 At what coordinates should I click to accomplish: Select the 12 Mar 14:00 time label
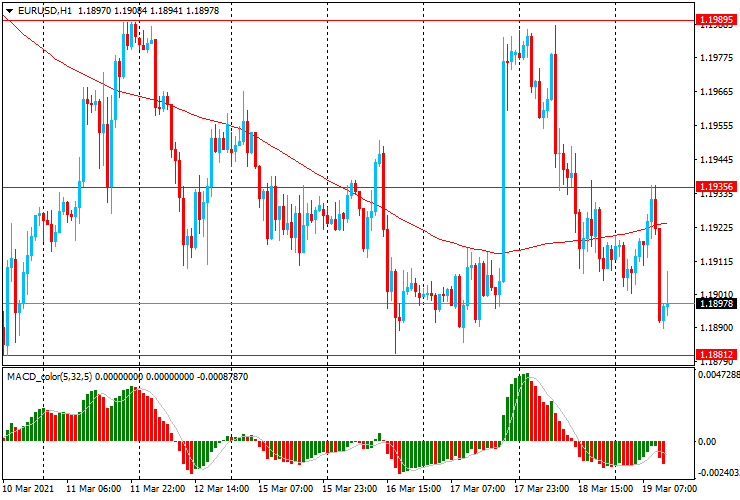click(223, 489)
